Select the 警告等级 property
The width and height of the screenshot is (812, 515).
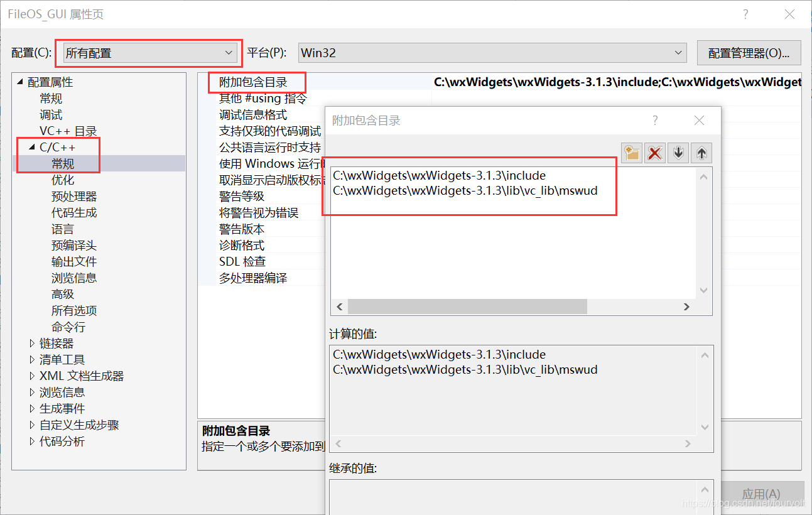[242, 197]
